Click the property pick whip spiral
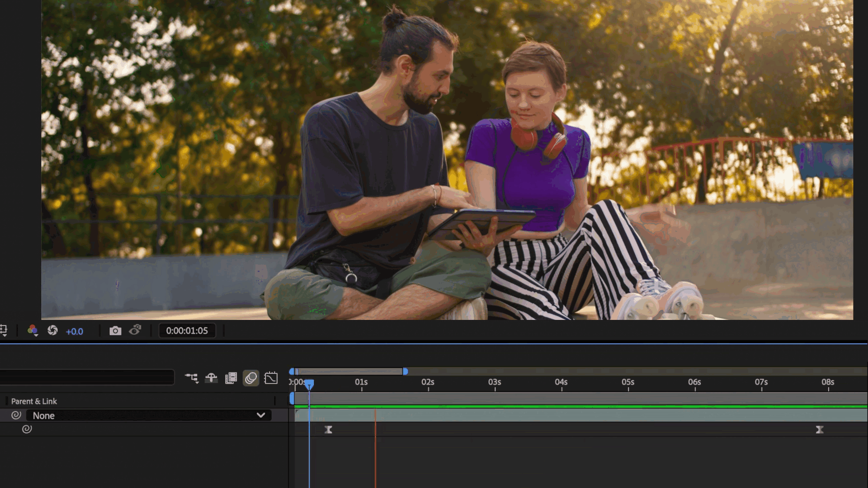The height and width of the screenshot is (488, 868). click(27, 429)
